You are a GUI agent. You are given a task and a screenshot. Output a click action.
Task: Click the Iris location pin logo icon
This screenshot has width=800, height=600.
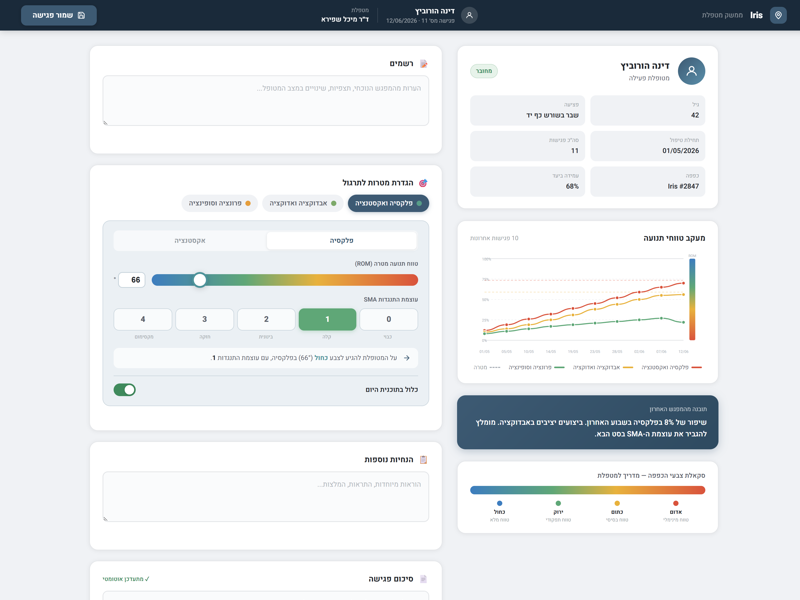coord(778,15)
